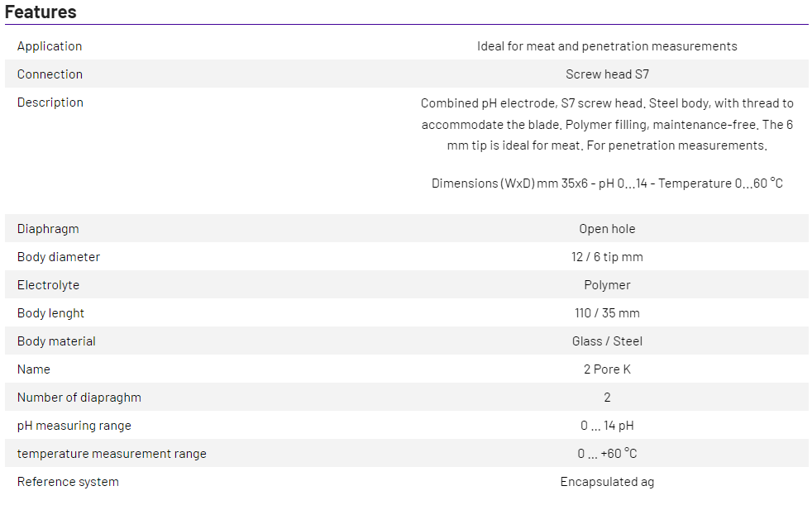Select the '2 Pore K' name value
Screen dimensions: 812x505
(x=607, y=369)
